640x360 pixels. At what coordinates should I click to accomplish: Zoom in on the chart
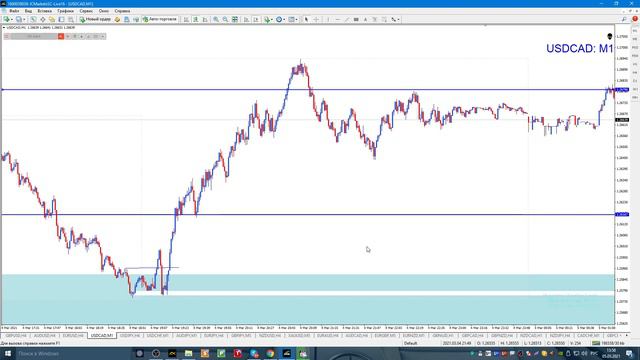coord(216,19)
